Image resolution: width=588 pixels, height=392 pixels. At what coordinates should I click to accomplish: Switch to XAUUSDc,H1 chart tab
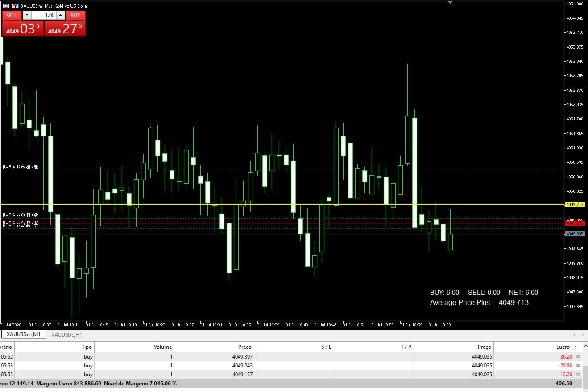[x=66, y=334]
